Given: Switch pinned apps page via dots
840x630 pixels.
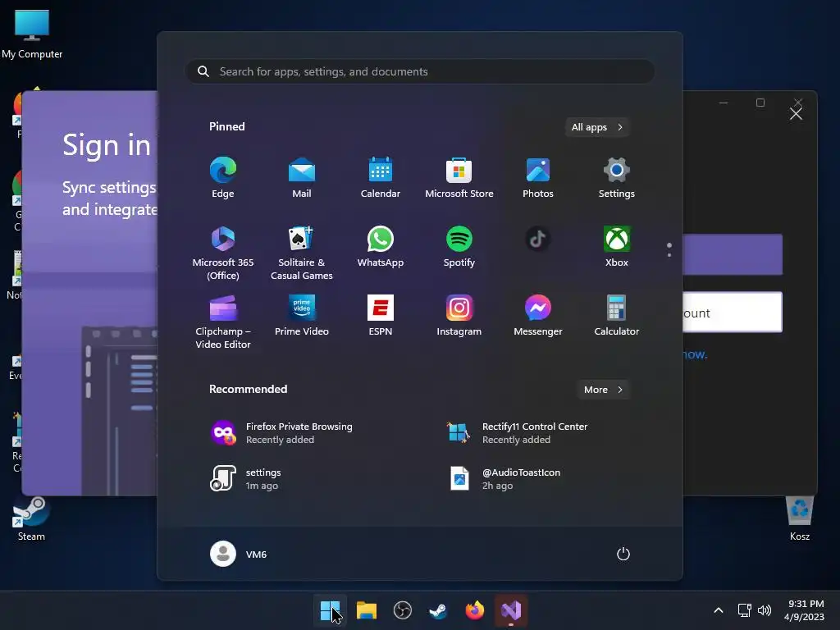Looking at the screenshot, I should click(669, 249).
